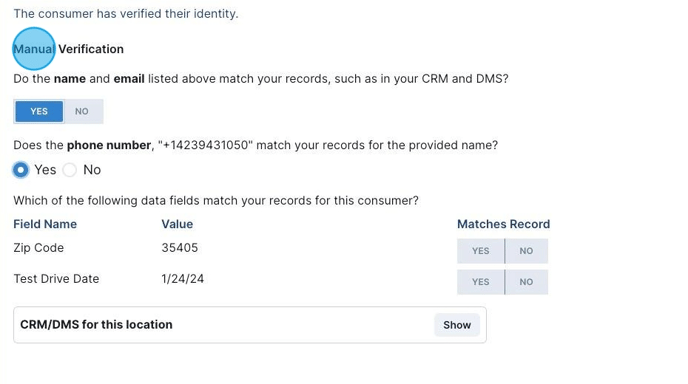Choose No radio for phone number match
Viewport: 688px width, 384px height.
click(x=69, y=170)
